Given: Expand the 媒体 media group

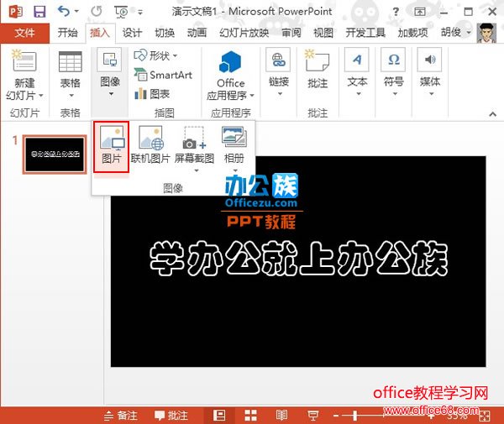Looking at the screenshot, I should click(x=430, y=72).
